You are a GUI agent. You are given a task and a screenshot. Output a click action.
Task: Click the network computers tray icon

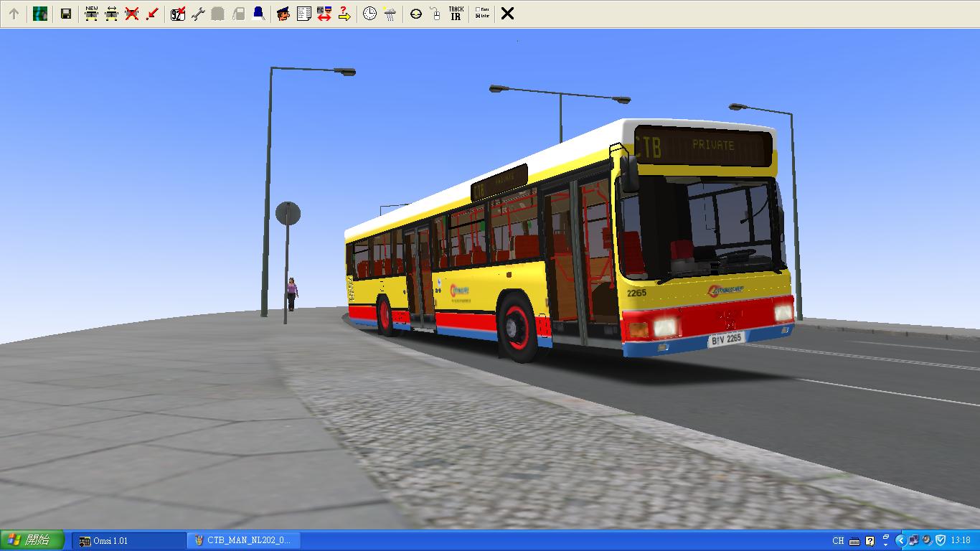(x=914, y=540)
